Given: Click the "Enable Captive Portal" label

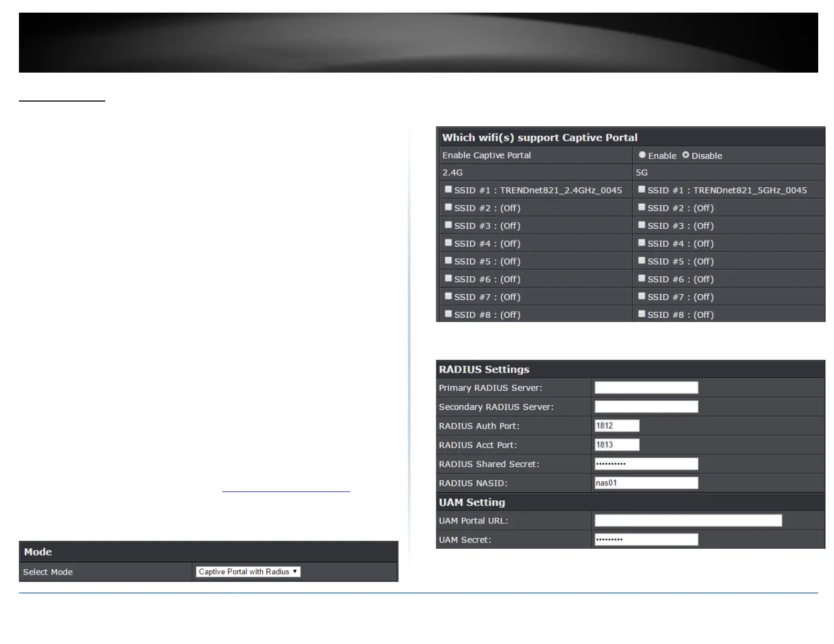Looking at the screenshot, I should point(486,155).
